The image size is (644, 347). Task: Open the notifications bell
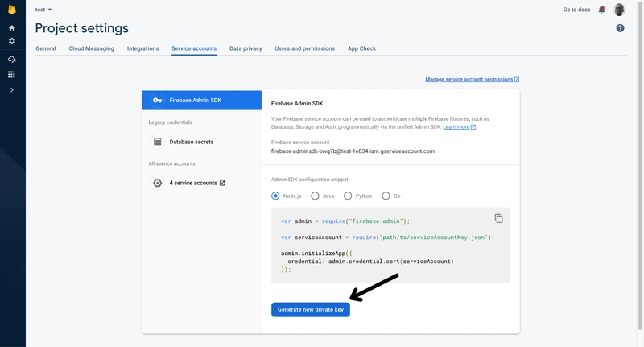pos(601,10)
